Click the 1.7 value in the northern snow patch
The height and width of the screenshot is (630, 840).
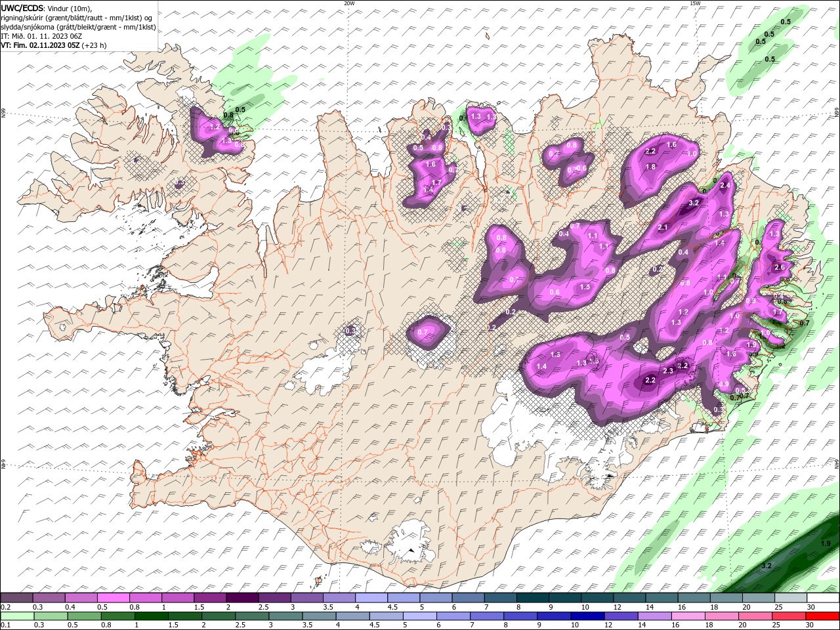click(437, 183)
